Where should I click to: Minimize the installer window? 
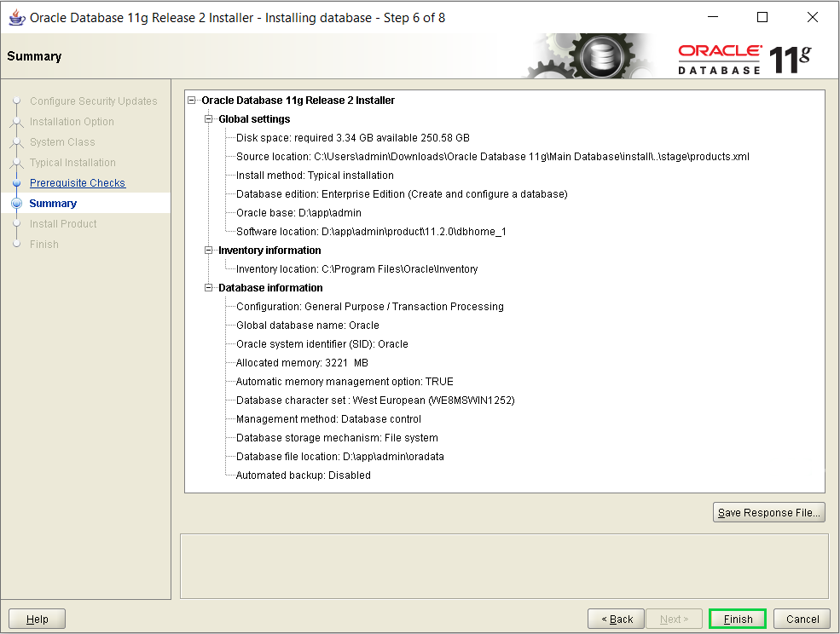click(712, 17)
